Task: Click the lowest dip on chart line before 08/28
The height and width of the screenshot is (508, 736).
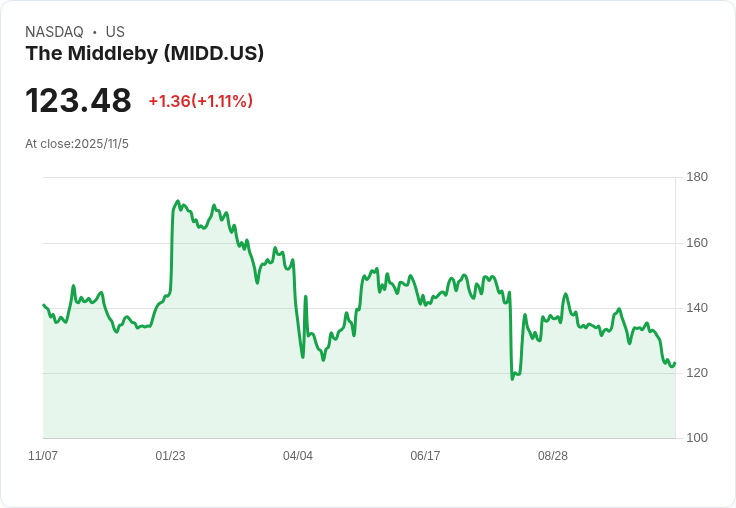Action: click(512, 379)
